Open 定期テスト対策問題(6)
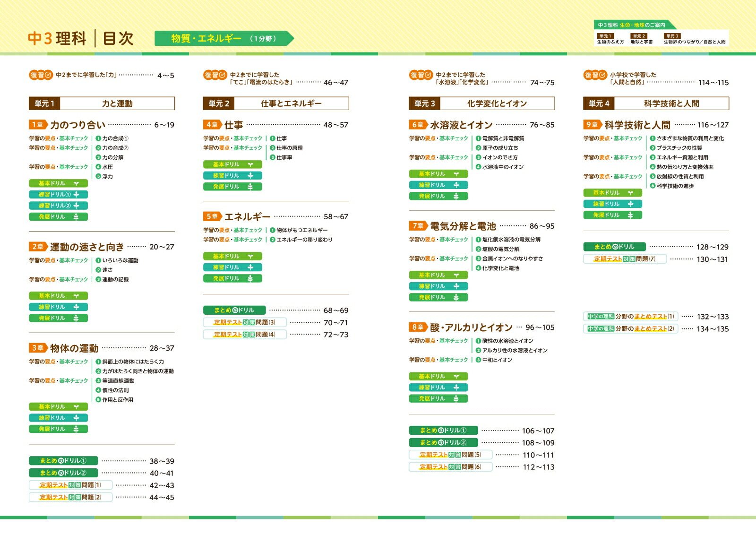756x534 pixels. 451,467
